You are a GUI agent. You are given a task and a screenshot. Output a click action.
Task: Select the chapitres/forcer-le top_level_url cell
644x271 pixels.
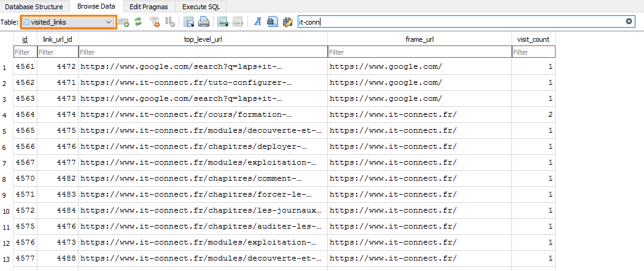click(x=203, y=195)
